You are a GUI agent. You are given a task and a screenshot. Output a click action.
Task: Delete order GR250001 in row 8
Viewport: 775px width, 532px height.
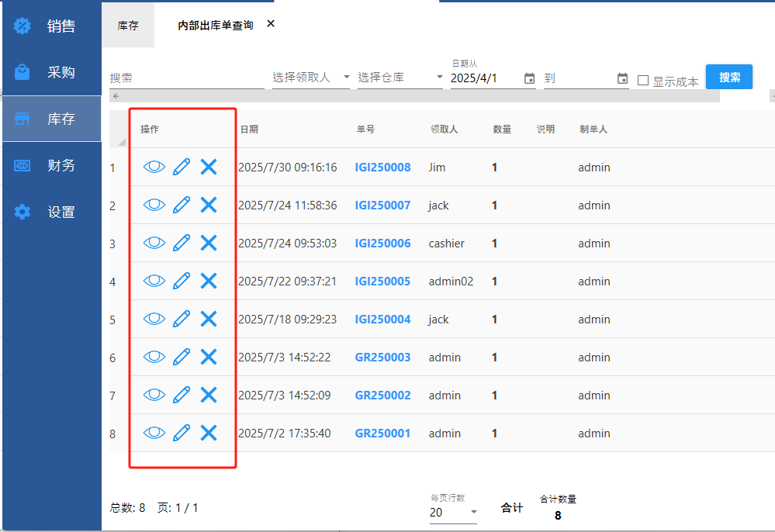[209, 433]
